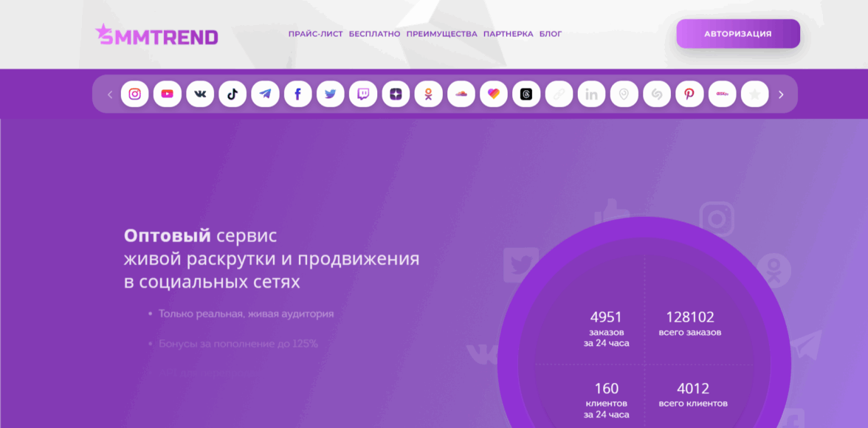Screen dimensions: 868x428
Task: Select the Instagram icon in the services bar
Action: click(x=135, y=94)
